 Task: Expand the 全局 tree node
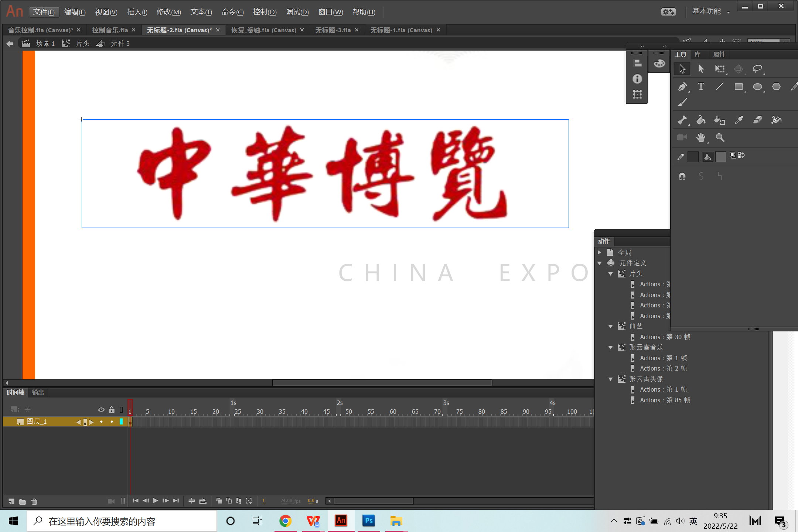[x=600, y=252]
